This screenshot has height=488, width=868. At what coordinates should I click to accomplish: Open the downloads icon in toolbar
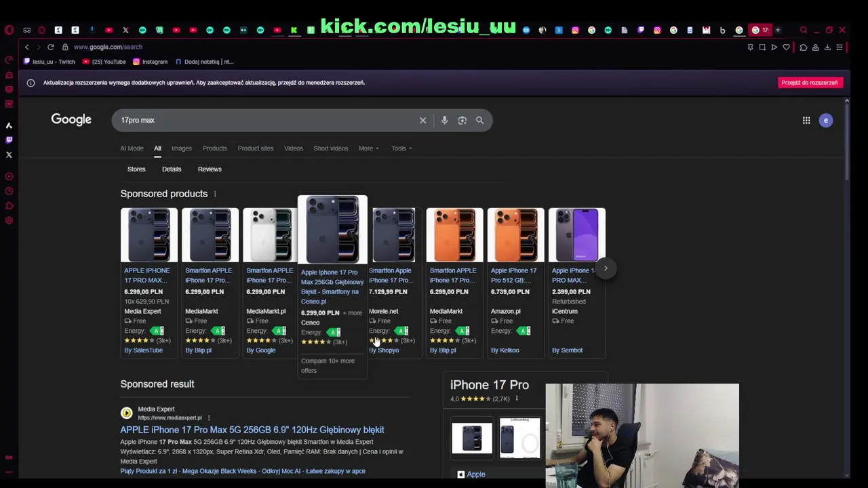pos(827,47)
